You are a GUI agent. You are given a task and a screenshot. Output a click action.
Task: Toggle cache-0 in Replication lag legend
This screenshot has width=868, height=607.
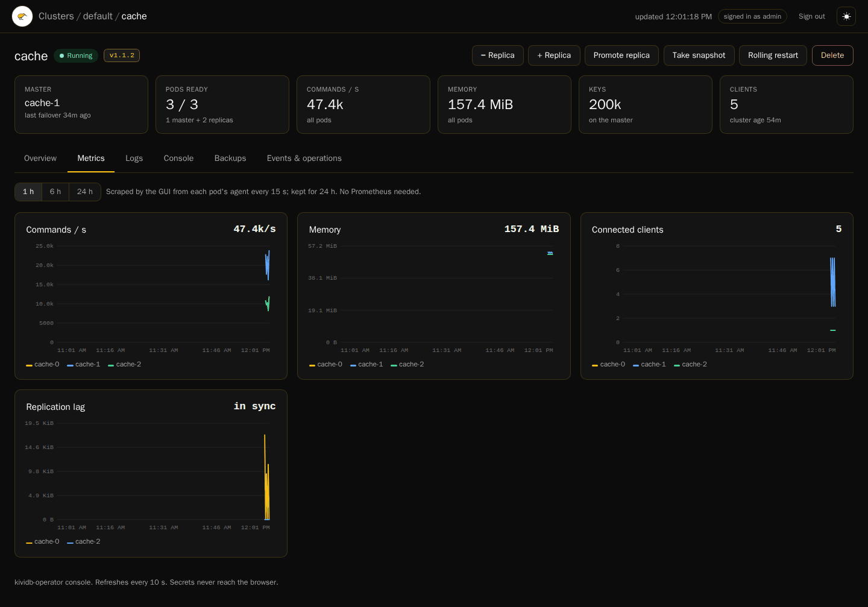(x=43, y=542)
